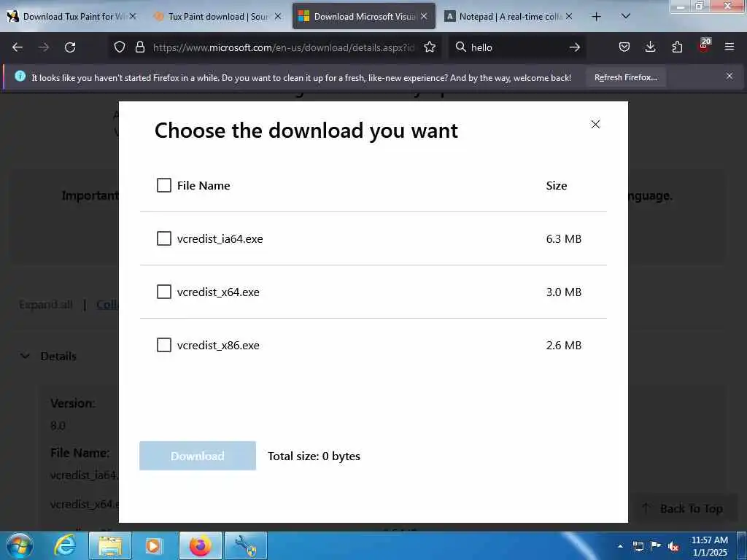The image size is (747, 560).
Task: Check the vcredist_ia64.exe checkbox
Action: click(x=164, y=238)
